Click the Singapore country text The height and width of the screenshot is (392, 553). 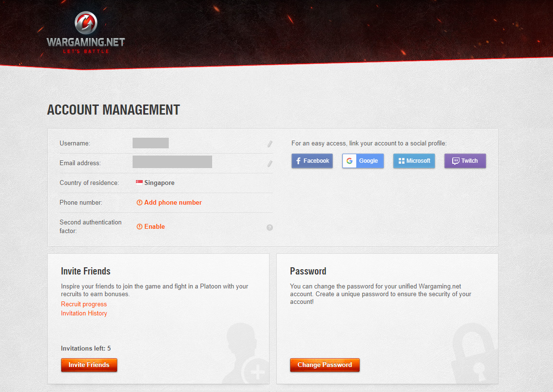[160, 183]
